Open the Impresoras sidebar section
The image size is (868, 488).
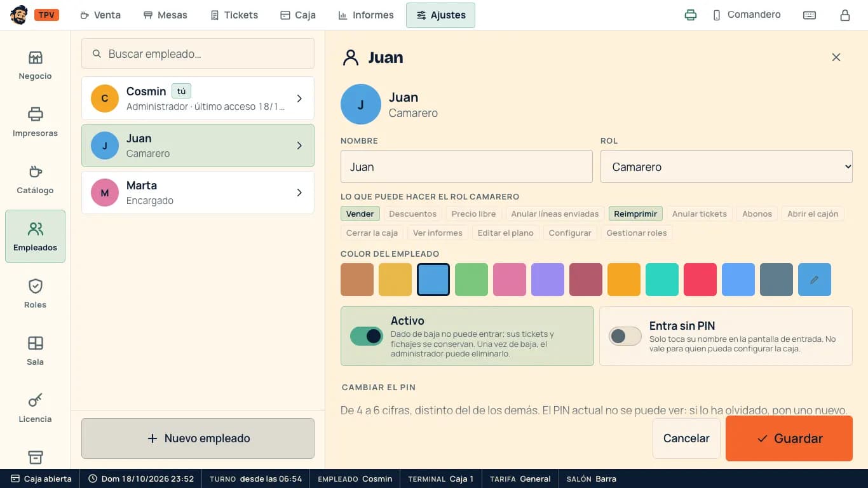35,123
